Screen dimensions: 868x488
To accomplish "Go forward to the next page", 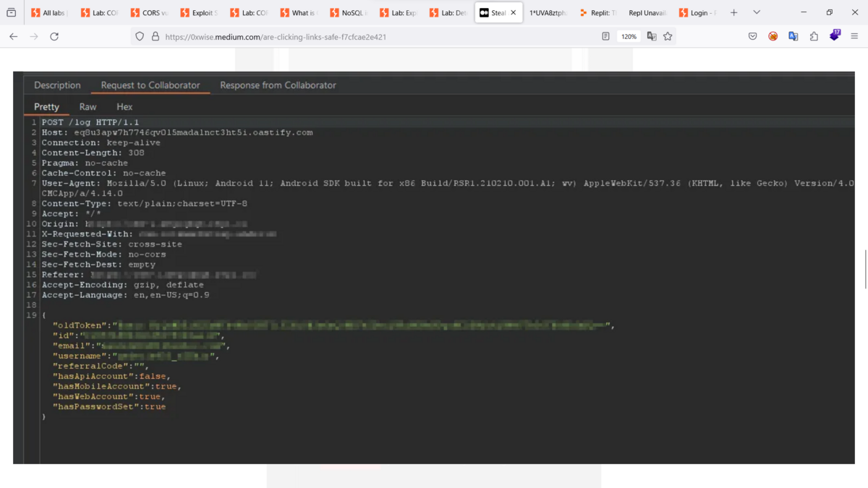I will 34,36.
